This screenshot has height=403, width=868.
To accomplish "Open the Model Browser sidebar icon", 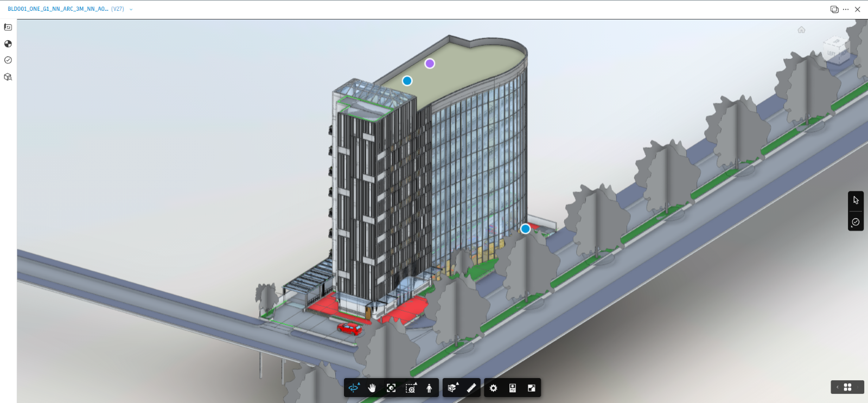I will pyautogui.click(x=8, y=77).
